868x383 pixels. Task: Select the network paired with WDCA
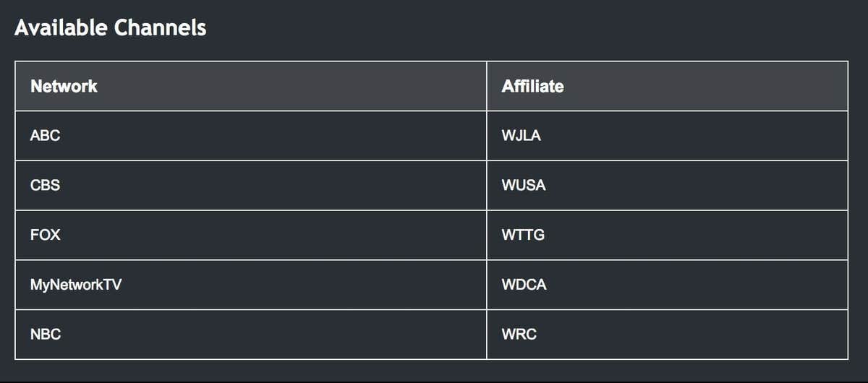point(76,285)
